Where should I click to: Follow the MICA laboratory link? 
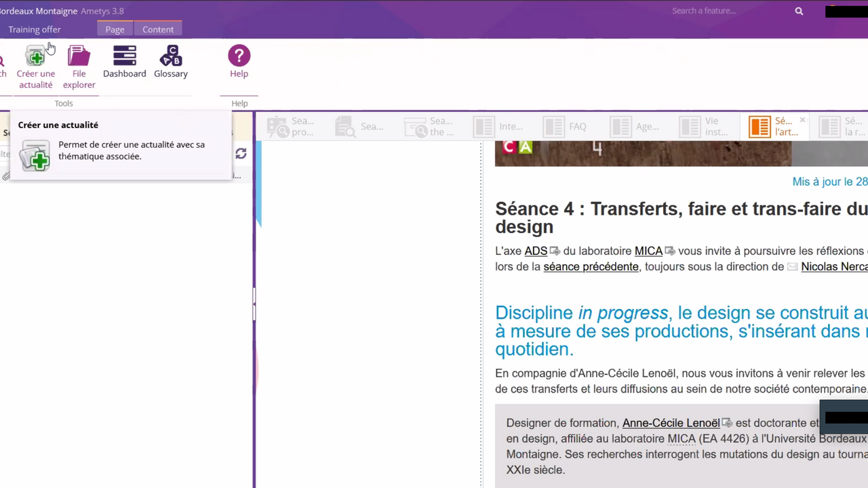coord(648,251)
